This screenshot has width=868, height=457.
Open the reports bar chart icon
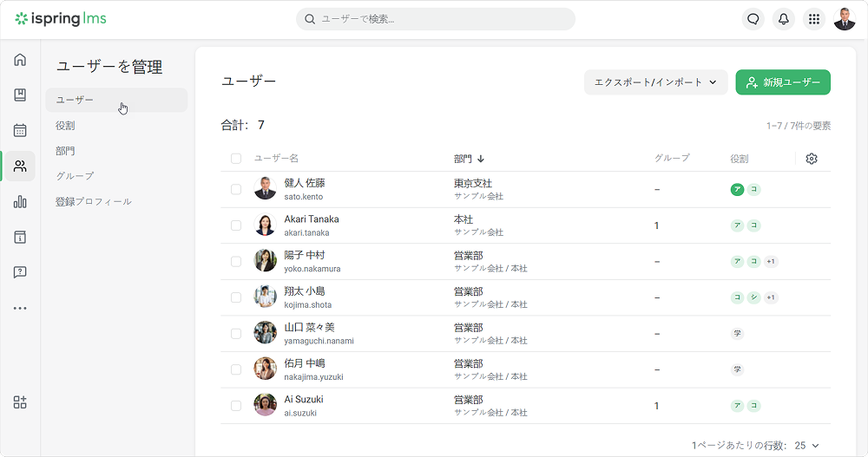click(20, 201)
